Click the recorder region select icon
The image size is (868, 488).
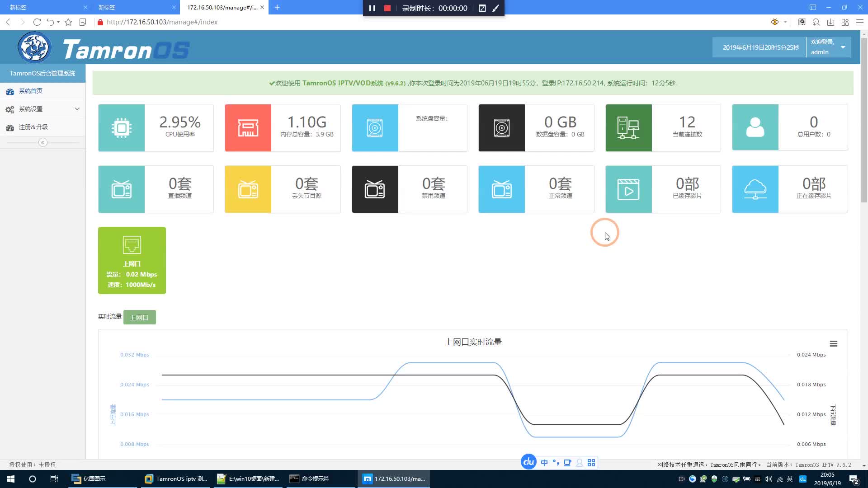coord(482,8)
